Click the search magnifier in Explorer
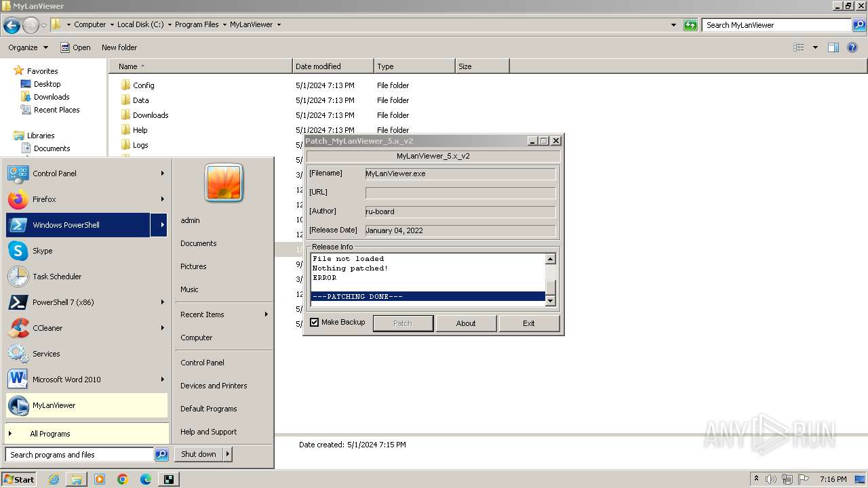The width and height of the screenshot is (868, 488). (859, 25)
